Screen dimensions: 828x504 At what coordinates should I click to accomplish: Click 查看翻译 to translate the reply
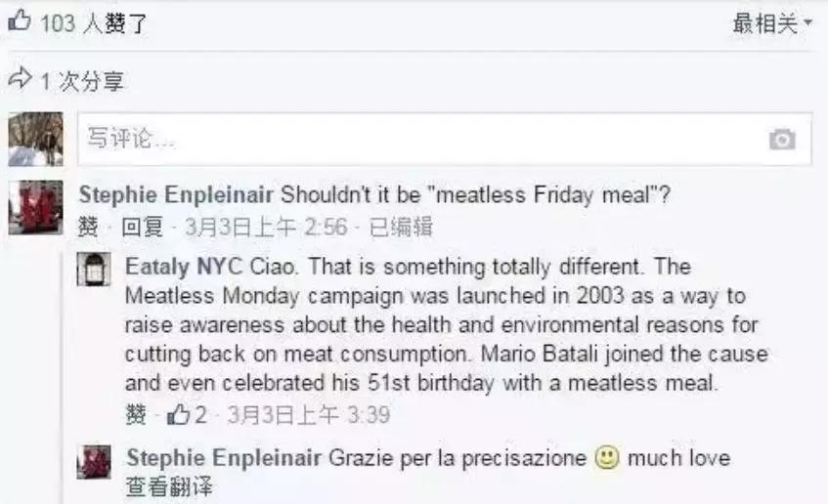tap(168, 485)
